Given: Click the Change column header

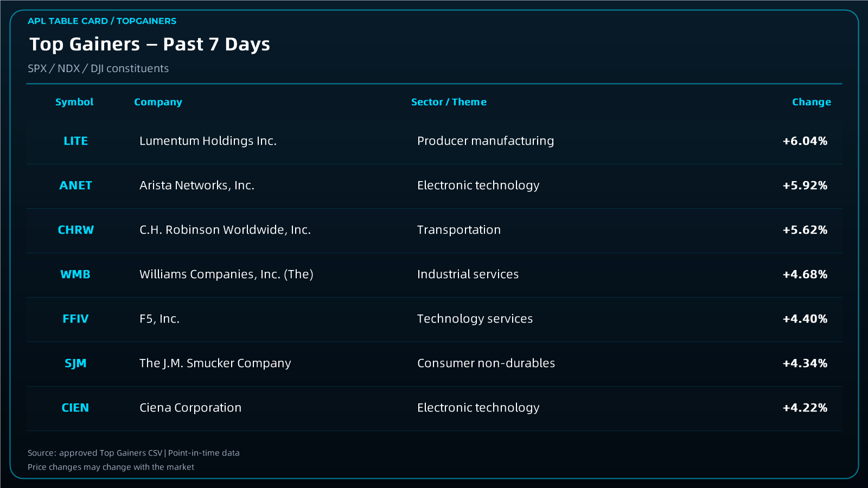Looking at the screenshot, I should [811, 102].
